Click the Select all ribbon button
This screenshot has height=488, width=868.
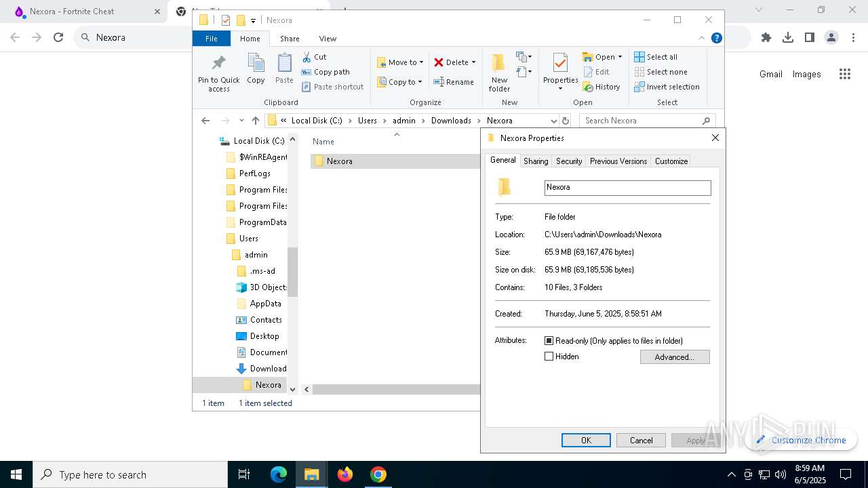point(656,57)
